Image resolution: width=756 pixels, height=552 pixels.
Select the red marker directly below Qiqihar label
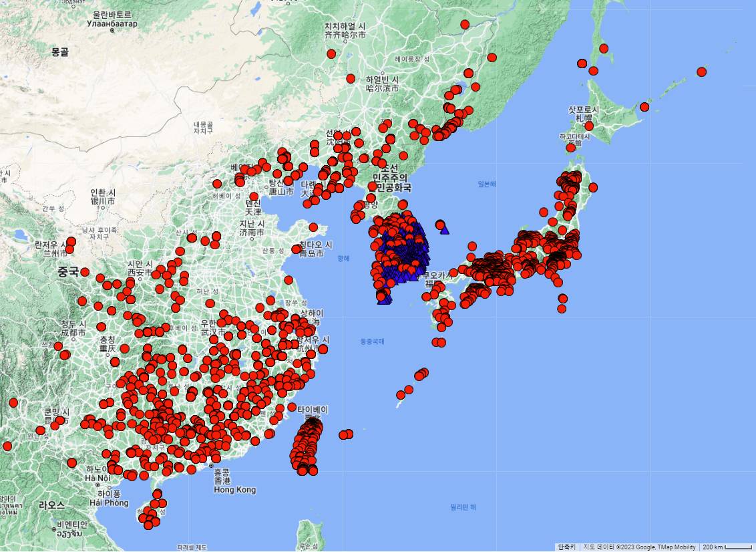331,53
